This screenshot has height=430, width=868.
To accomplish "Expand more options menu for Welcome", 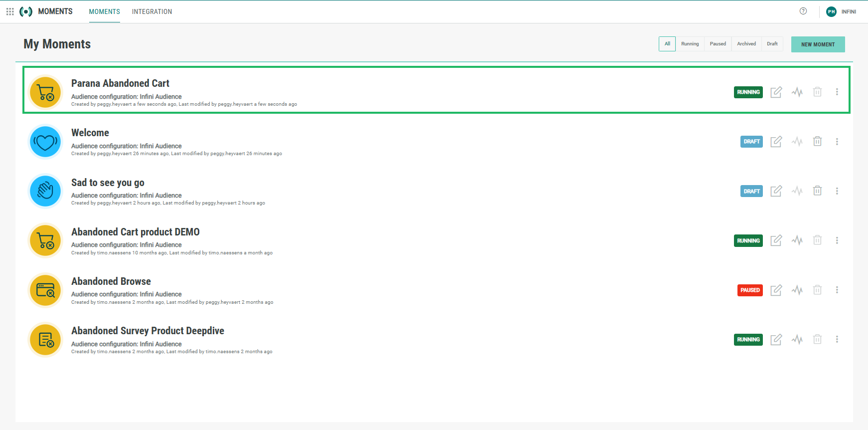I will coord(837,142).
